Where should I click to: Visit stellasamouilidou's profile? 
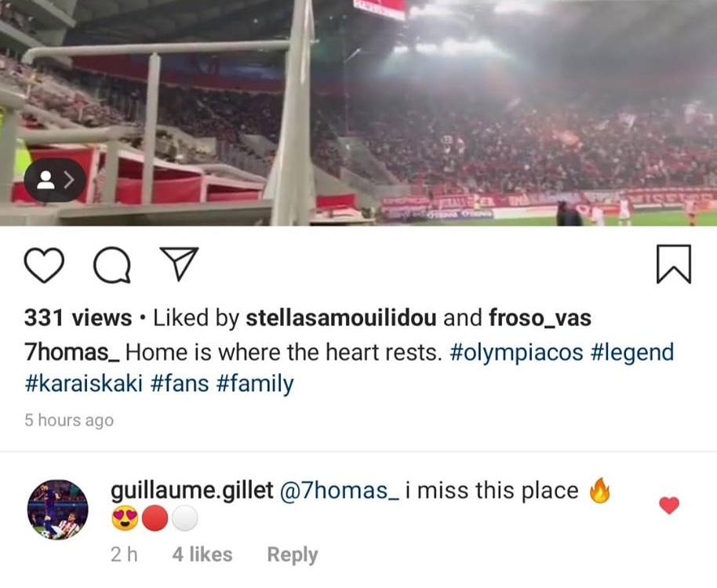tap(341, 318)
